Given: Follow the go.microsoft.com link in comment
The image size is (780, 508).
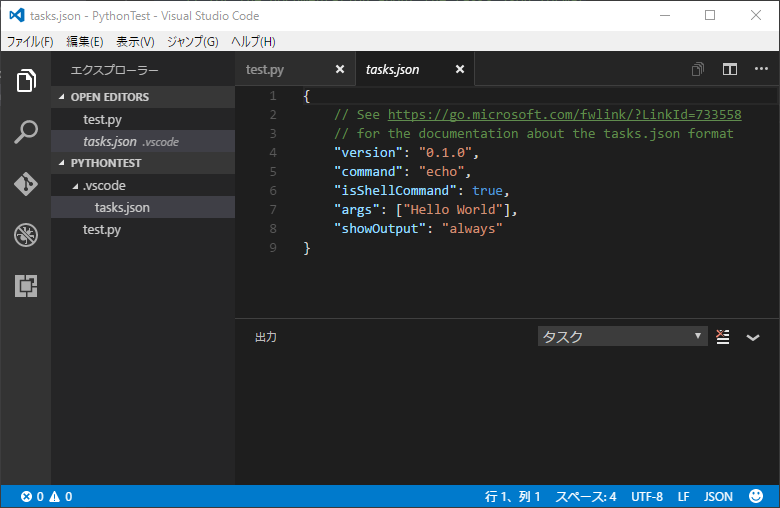Looking at the screenshot, I should pos(565,114).
